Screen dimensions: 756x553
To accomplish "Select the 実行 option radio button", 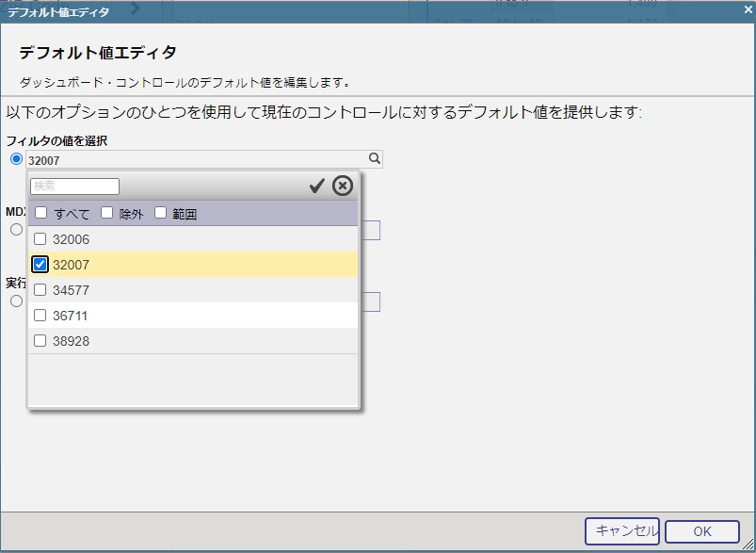I will [15, 301].
